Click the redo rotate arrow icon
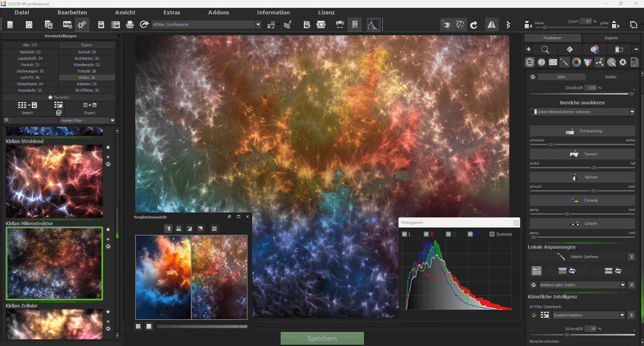The height and width of the screenshot is (346, 644). tap(474, 25)
